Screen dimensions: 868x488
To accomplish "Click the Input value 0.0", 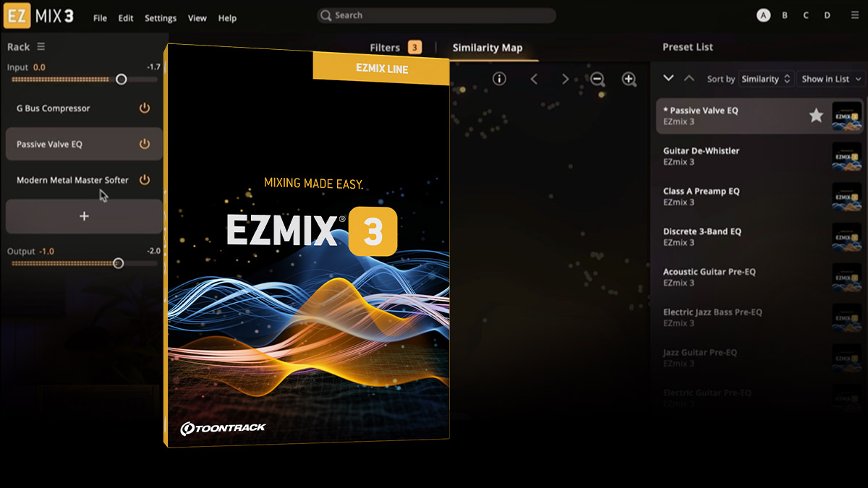I will (x=39, y=67).
